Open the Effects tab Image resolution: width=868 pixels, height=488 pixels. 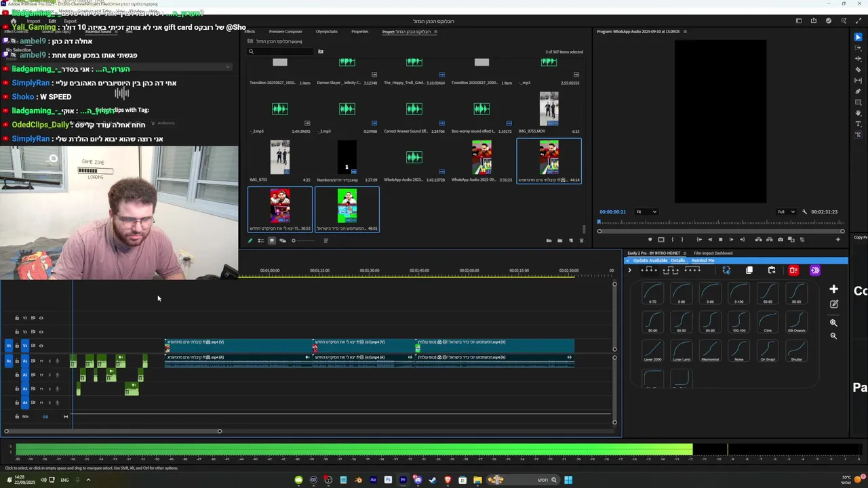click(250, 32)
